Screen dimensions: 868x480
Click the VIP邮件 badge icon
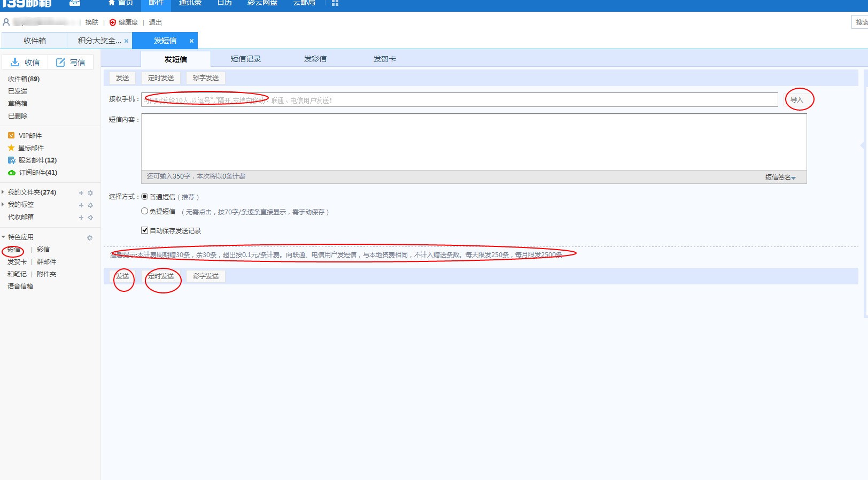coord(11,135)
